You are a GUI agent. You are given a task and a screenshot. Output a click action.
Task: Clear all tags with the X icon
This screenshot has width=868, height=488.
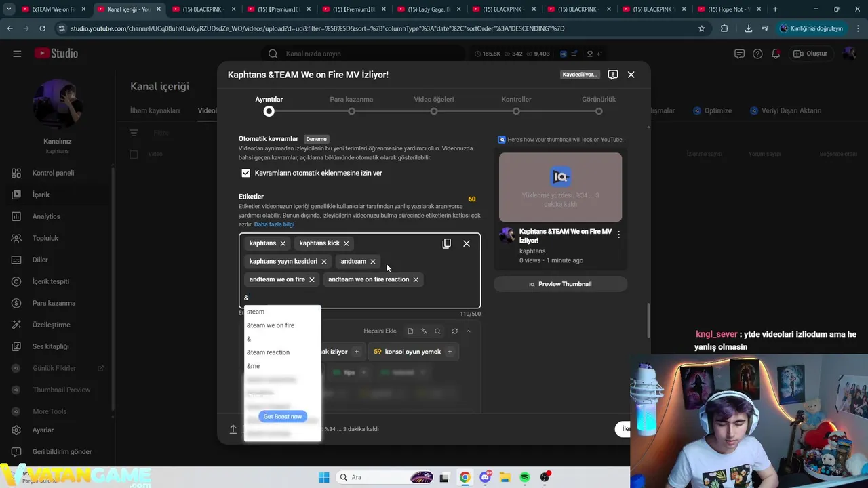(x=467, y=243)
